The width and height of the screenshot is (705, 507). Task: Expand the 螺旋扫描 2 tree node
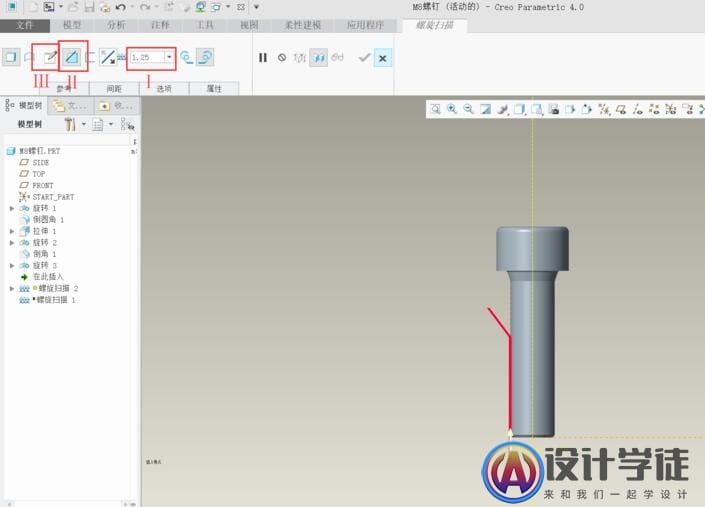click(x=12, y=288)
